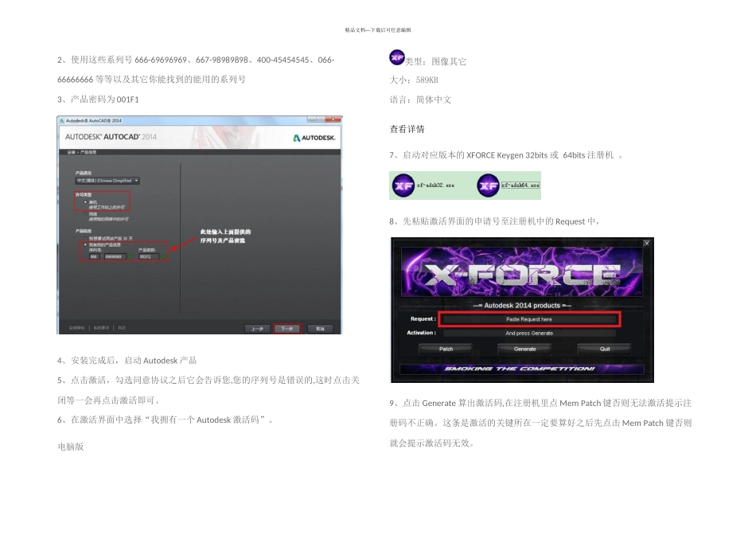Click the X-FORCE lightning banner image
Screen dimensions: 756x535
pos(522,272)
